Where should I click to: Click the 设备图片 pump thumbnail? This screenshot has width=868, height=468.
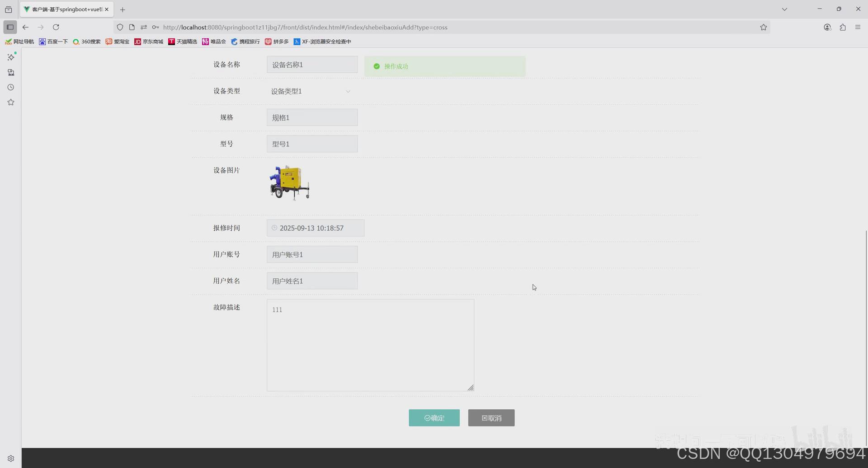point(289,183)
